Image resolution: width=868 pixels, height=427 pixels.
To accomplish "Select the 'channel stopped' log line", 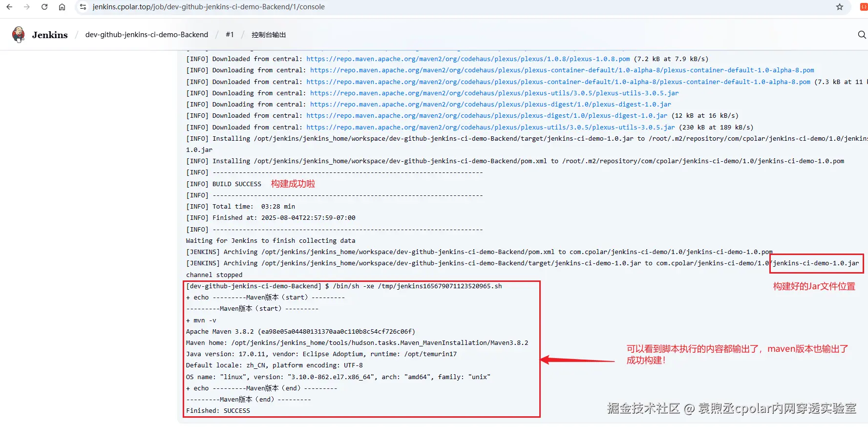I will [214, 275].
